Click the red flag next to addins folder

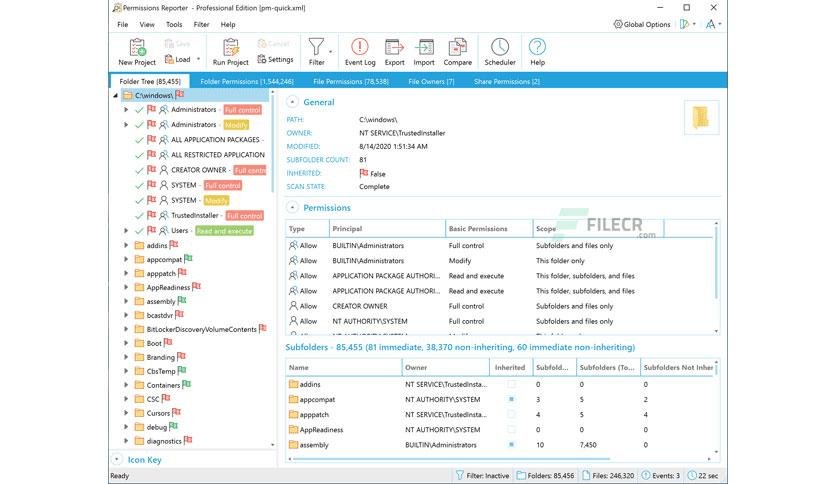point(174,245)
